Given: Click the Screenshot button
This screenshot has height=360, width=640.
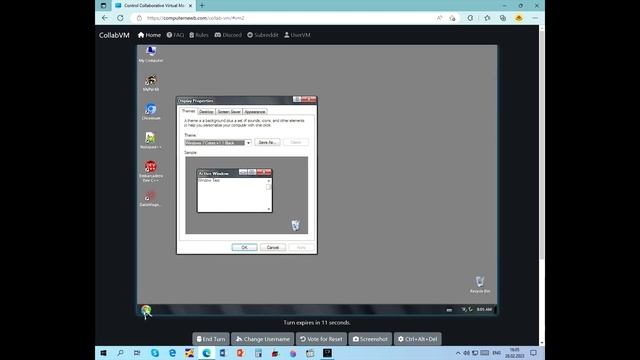Looking at the screenshot, I should click(x=370, y=339).
